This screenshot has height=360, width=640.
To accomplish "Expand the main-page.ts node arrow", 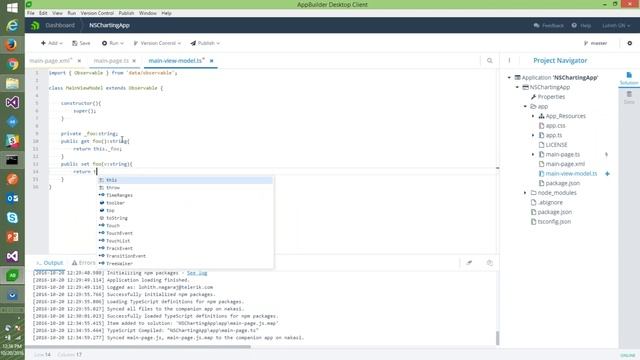I will tap(533, 155).
